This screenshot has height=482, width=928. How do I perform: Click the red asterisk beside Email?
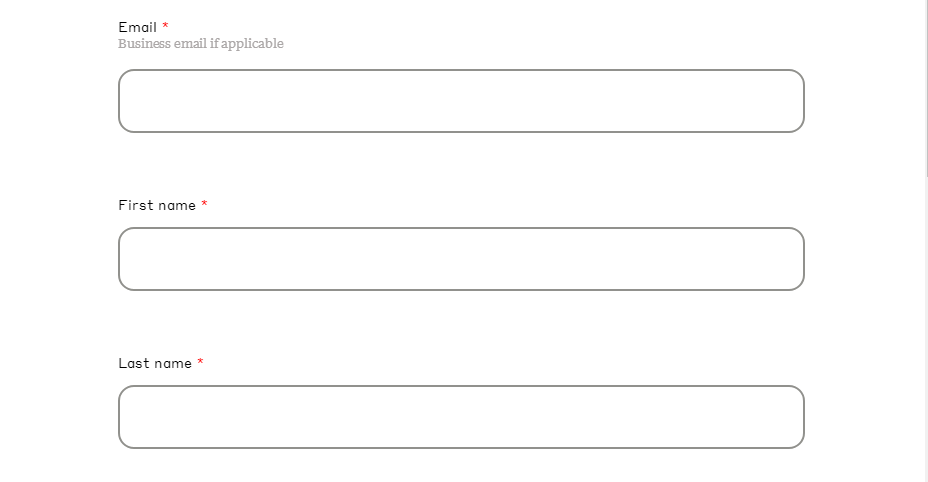[x=166, y=25]
